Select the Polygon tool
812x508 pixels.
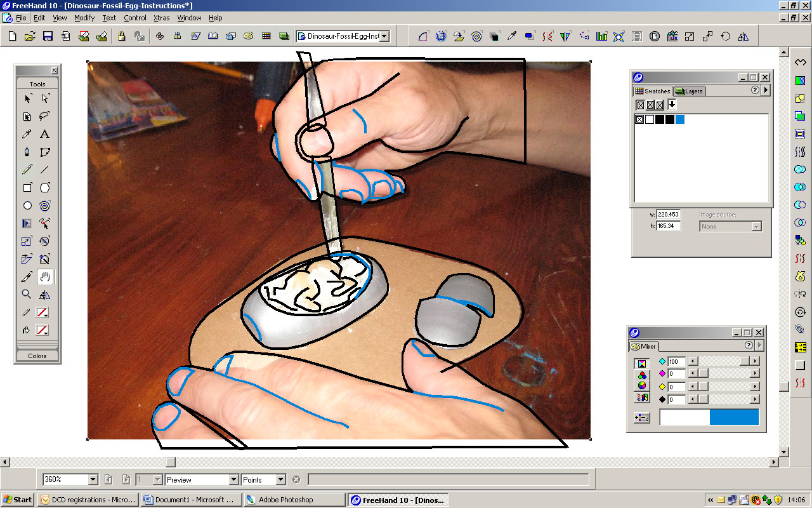click(x=45, y=187)
